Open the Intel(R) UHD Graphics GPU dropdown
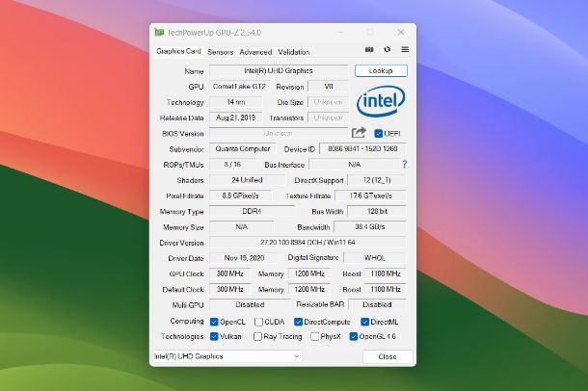This screenshot has height=391, width=588. (227, 356)
